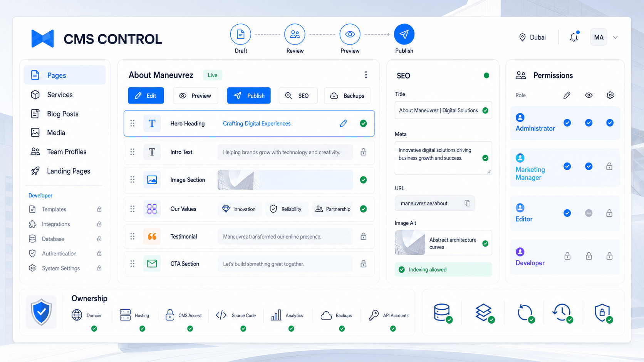
Task: Click the CTA Section envelope icon
Action: [152, 264]
